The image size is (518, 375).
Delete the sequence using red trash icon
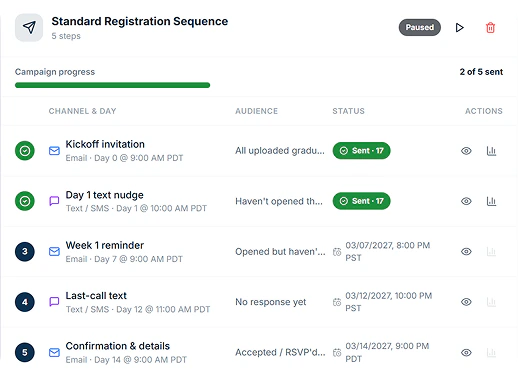(x=490, y=28)
